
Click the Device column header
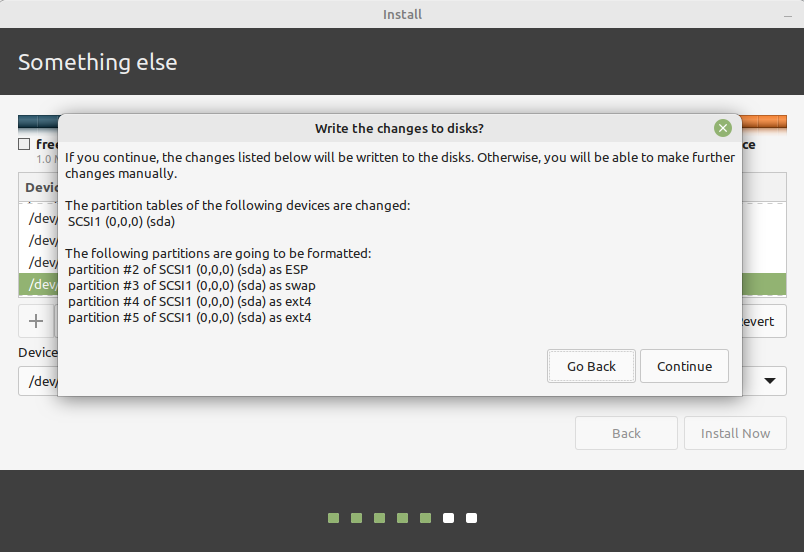(38, 187)
